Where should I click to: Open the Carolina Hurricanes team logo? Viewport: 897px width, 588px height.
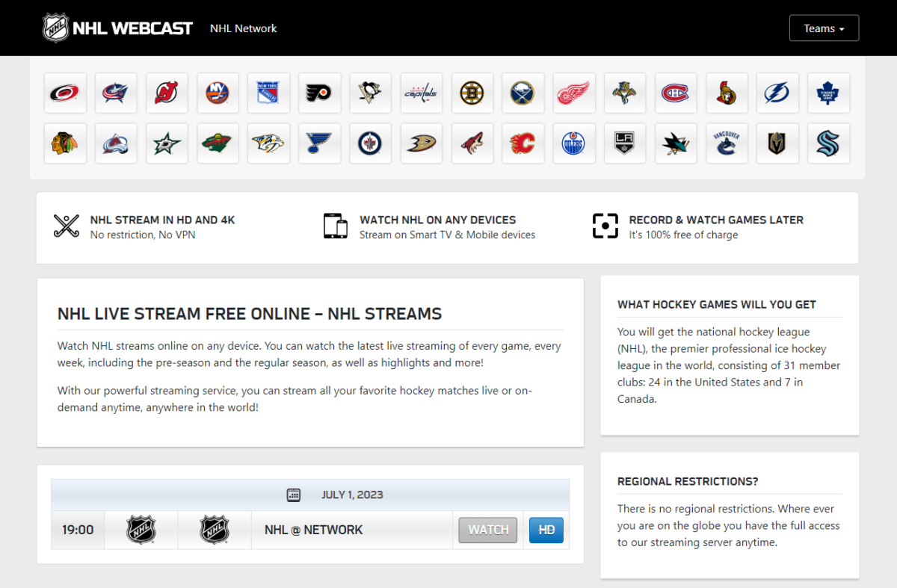pyautogui.click(x=65, y=93)
